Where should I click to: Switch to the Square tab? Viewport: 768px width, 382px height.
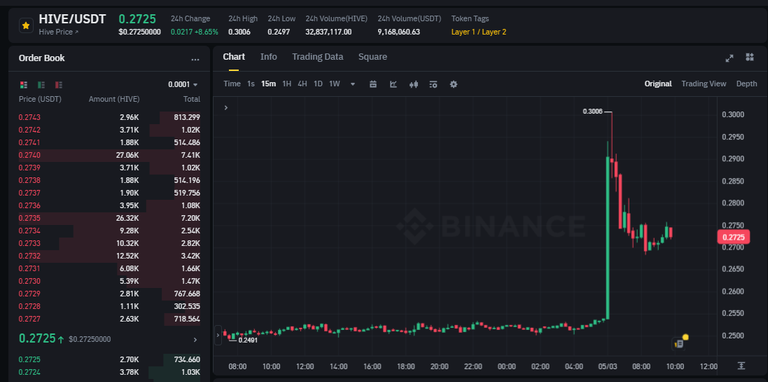pos(372,57)
